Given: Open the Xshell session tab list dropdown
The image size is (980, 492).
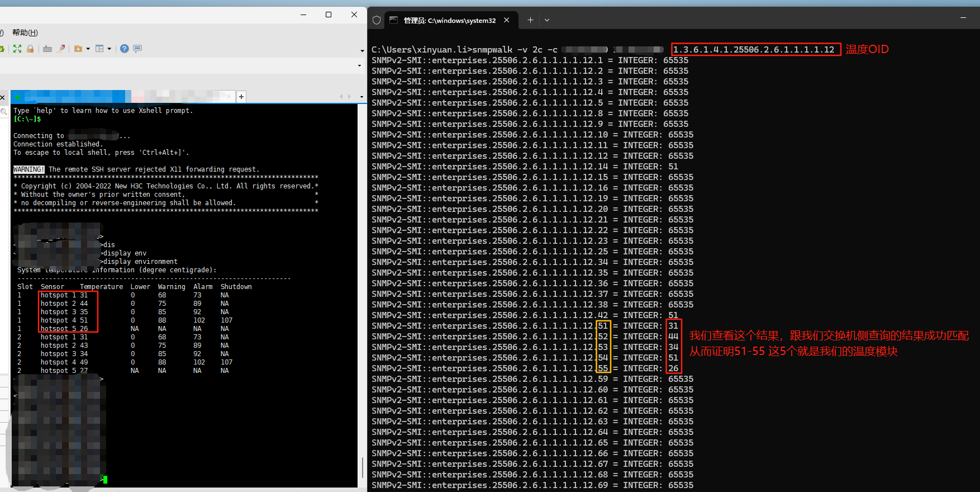Looking at the screenshot, I should pos(361,97).
